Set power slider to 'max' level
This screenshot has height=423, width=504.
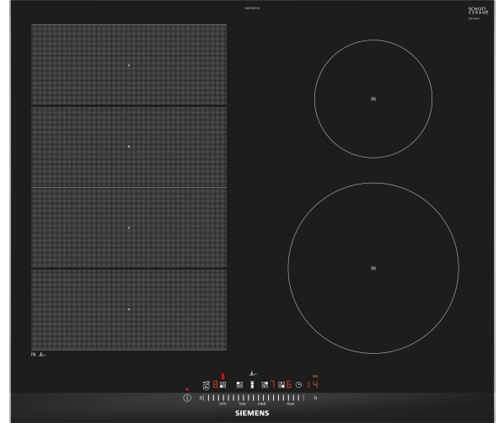290,399
